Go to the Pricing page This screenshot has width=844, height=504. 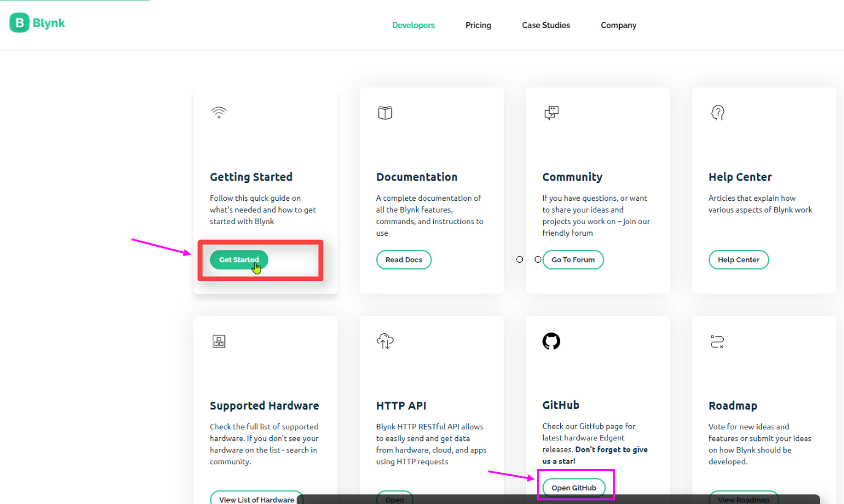point(478,25)
